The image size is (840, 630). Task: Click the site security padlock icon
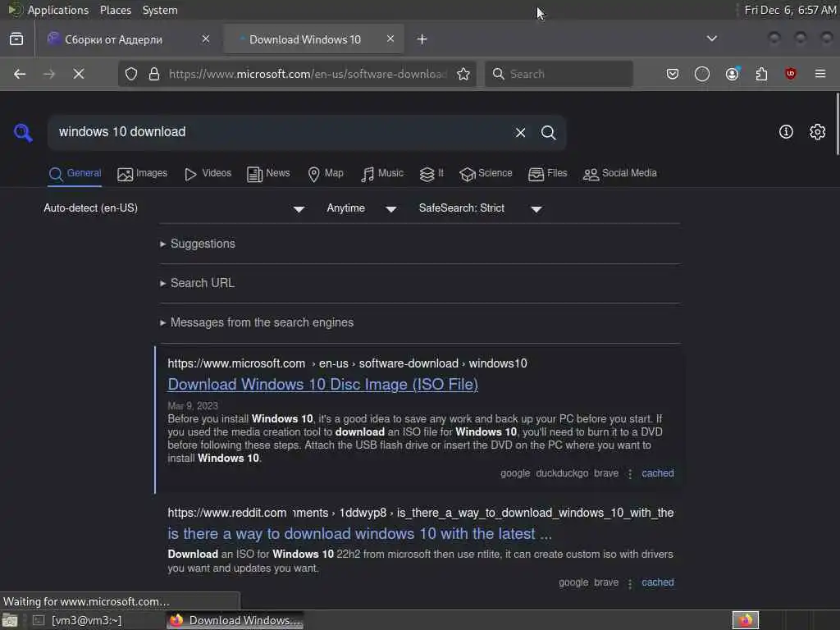154,74
